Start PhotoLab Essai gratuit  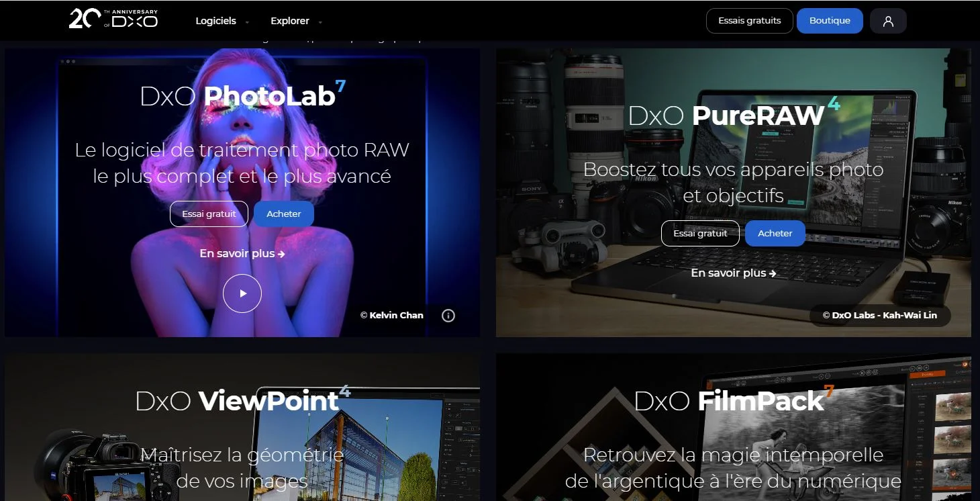click(209, 214)
